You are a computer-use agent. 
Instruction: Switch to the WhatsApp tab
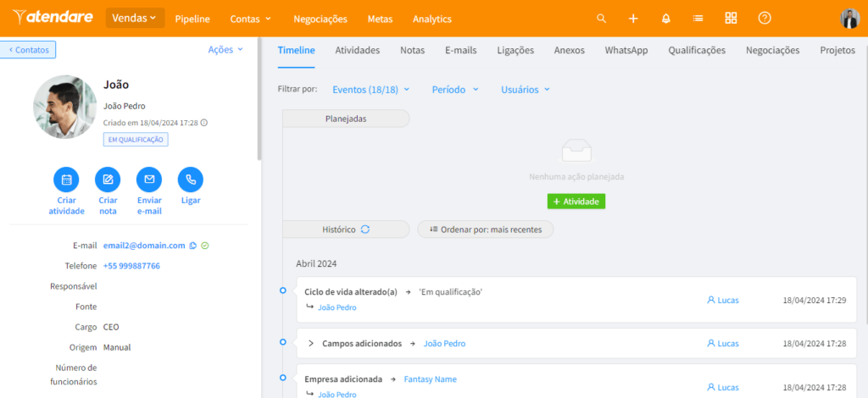(626, 50)
